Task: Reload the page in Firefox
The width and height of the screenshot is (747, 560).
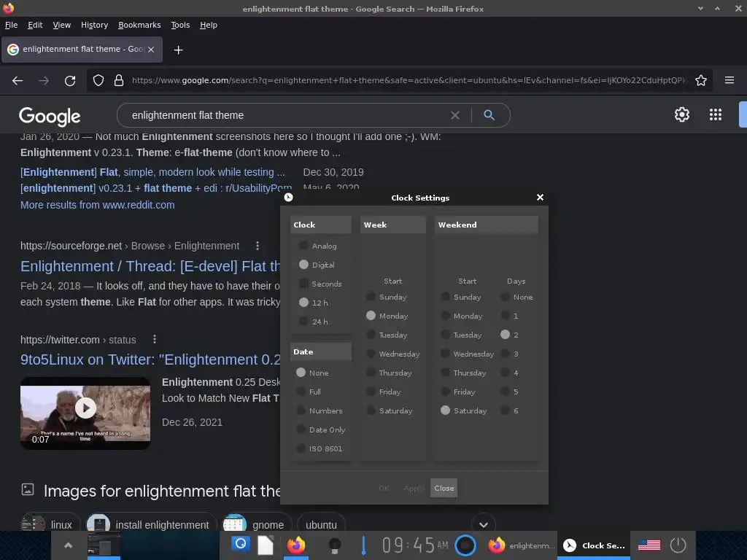Action: pyautogui.click(x=70, y=80)
